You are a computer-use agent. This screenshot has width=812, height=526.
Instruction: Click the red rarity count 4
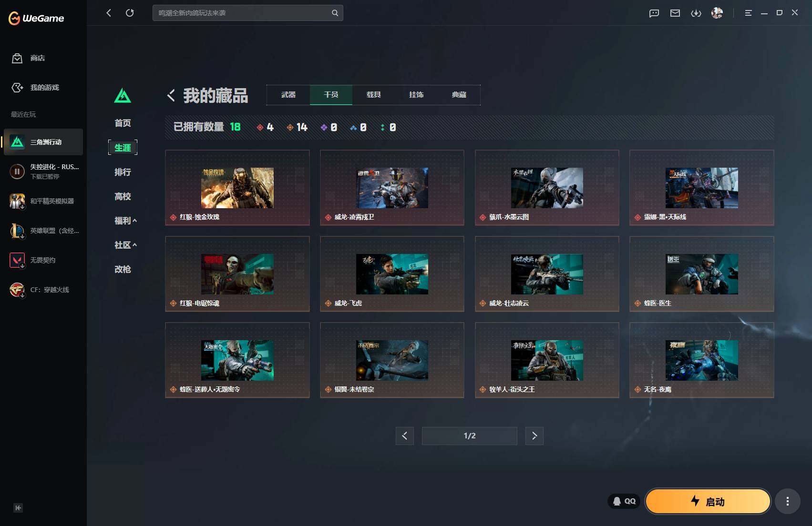point(265,127)
